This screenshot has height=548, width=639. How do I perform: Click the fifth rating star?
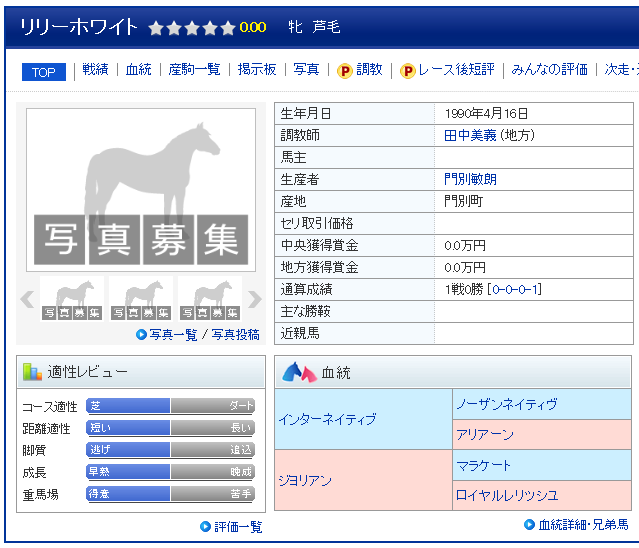pos(228,28)
